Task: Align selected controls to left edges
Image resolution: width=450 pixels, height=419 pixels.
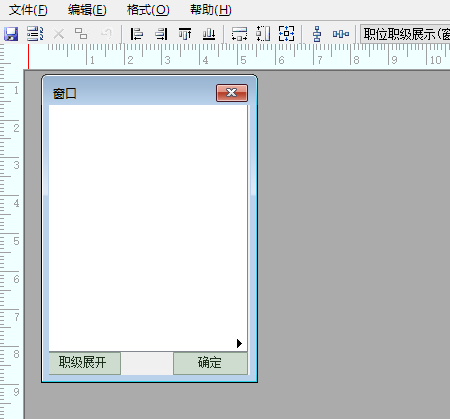Action: pyautogui.click(x=137, y=34)
